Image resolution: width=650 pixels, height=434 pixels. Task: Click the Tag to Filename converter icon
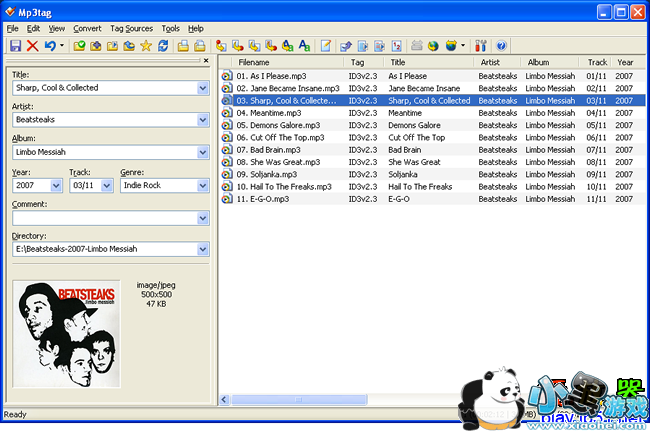click(x=221, y=46)
